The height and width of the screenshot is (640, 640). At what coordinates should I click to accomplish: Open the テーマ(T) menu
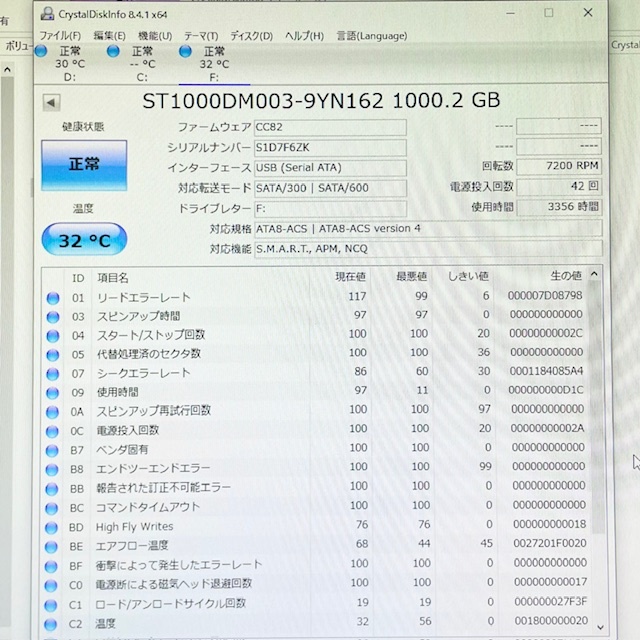click(201, 36)
